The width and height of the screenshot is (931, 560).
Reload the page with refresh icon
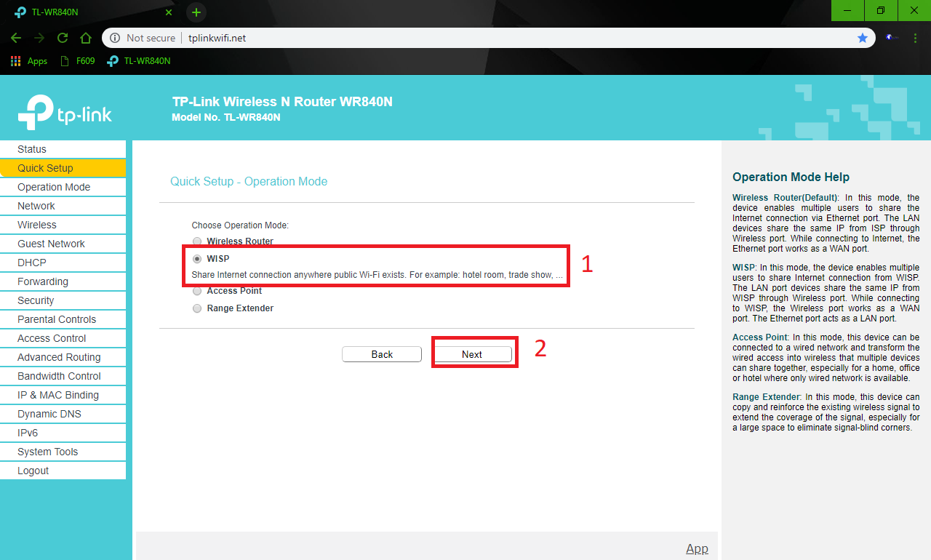pos(63,38)
